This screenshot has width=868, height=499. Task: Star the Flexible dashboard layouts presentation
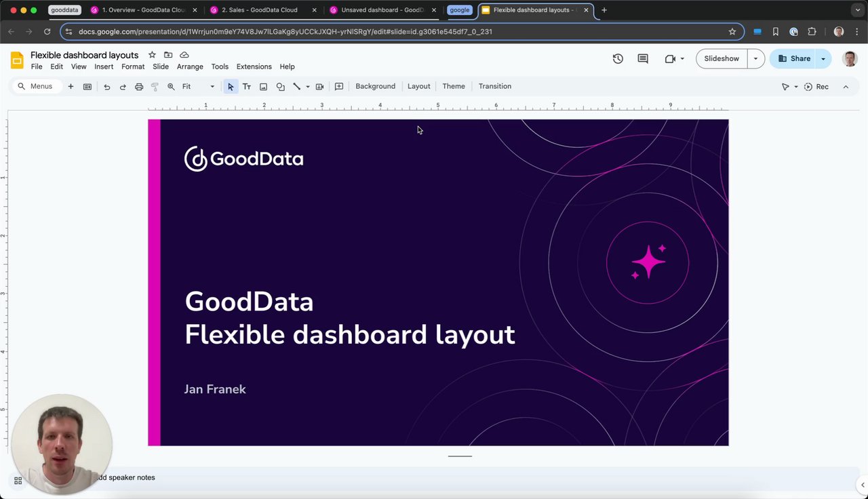click(x=152, y=55)
